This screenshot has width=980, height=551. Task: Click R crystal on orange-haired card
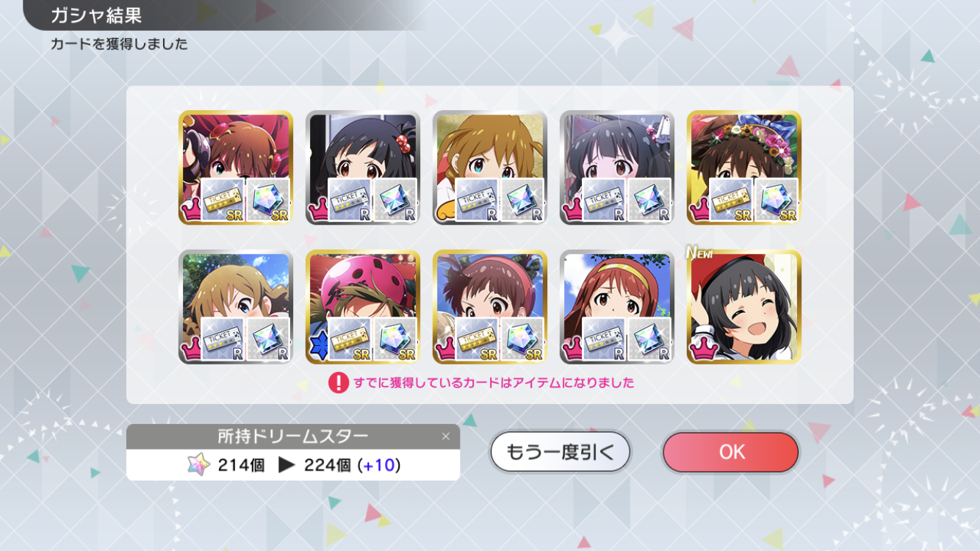[x=522, y=199]
